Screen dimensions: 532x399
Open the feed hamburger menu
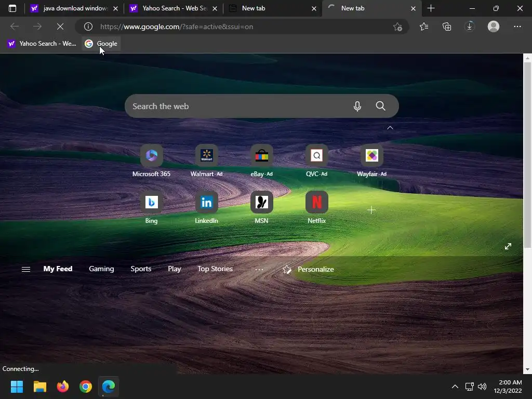(x=26, y=270)
